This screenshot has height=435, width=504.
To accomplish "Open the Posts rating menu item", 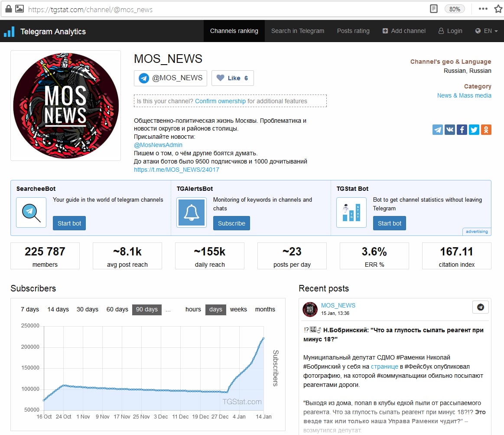I will pyautogui.click(x=353, y=31).
